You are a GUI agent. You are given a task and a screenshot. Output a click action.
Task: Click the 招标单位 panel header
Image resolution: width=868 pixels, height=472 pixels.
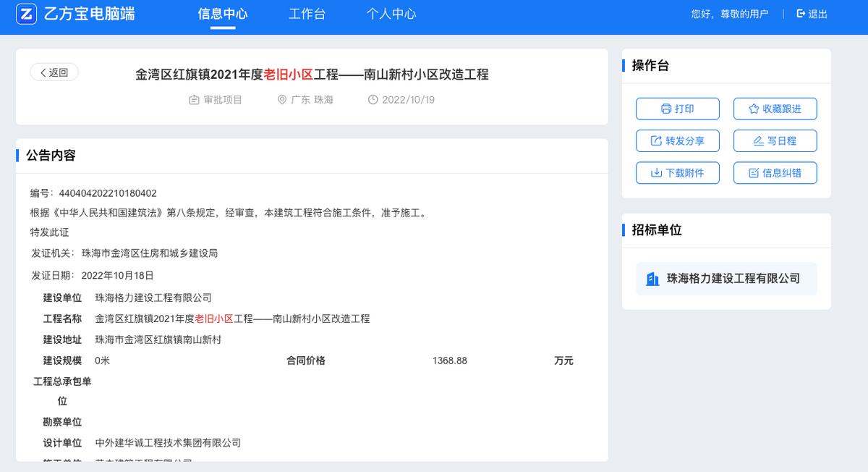pyautogui.click(x=657, y=230)
